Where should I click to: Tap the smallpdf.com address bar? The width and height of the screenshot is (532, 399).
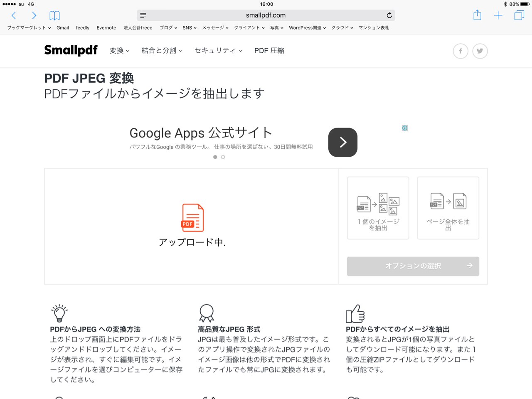click(x=266, y=15)
